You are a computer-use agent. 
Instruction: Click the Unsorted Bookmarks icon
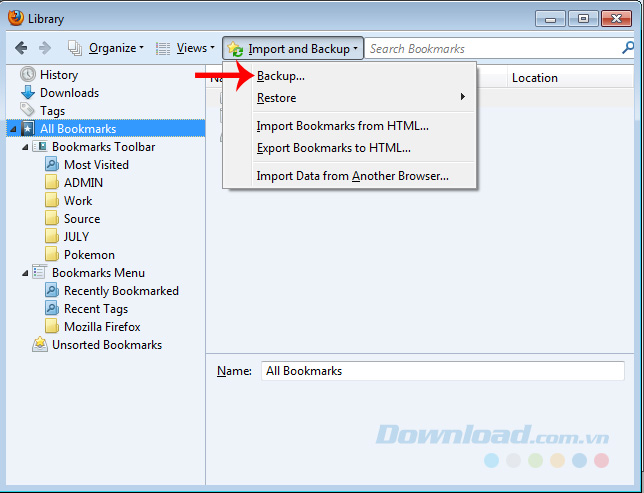[x=40, y=344]
